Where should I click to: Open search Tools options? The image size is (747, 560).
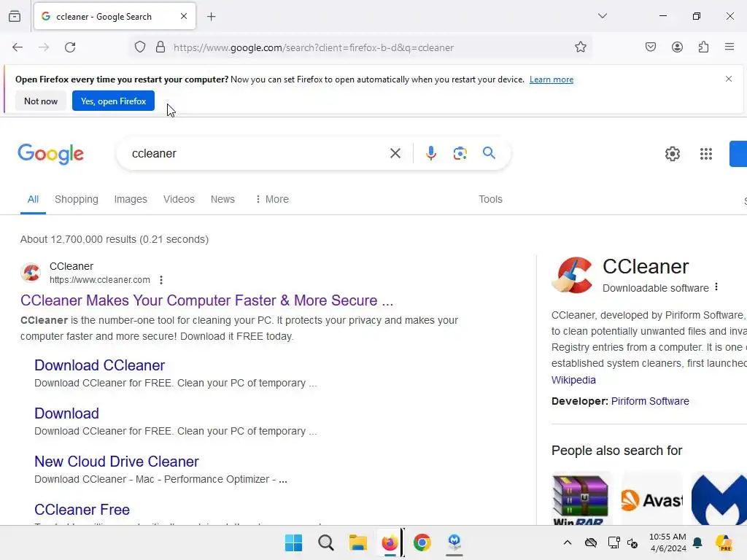tap(490, 200)
